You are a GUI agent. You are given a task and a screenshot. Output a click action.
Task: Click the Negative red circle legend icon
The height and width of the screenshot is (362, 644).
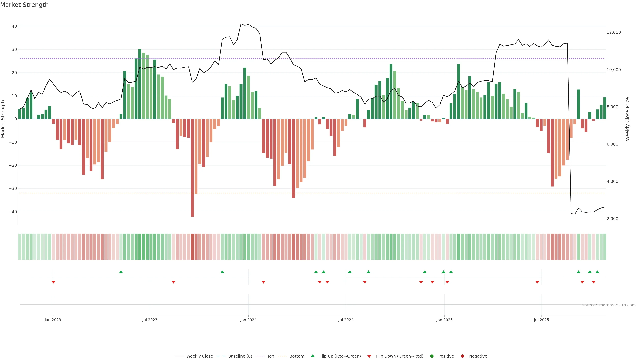462,356
